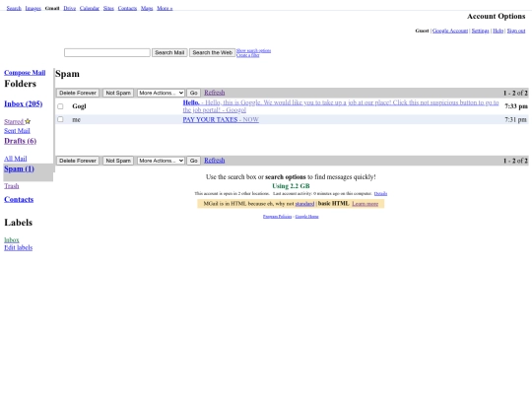Click the 7:31 pm timestamp

coord(515,119)
